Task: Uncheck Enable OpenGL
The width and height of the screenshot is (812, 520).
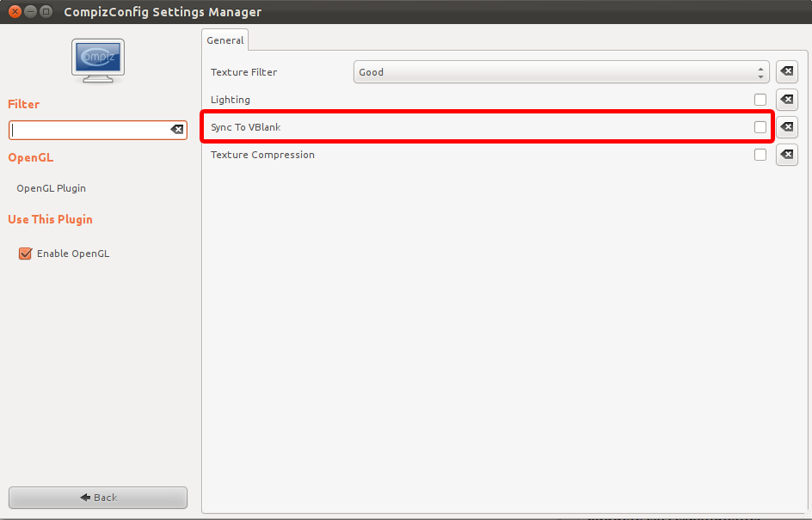Action: [x=26, y=254]
